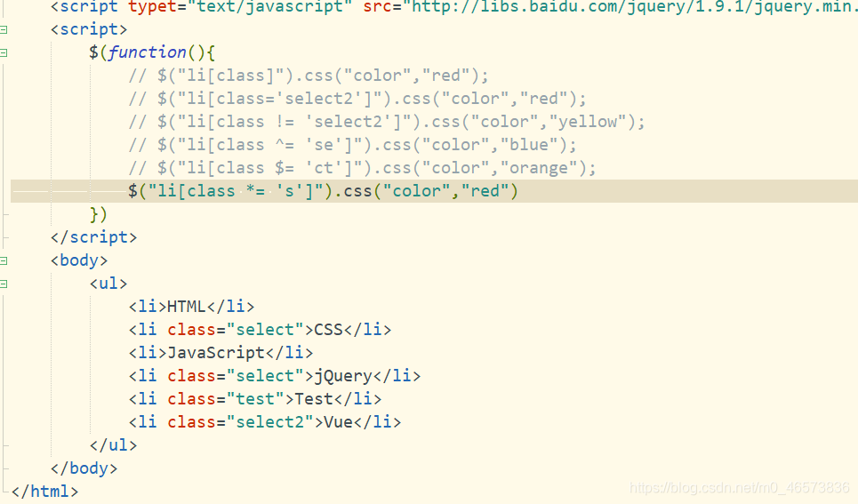Collapse the ul tag fold marker
The height and width of the screenshot is (504, 858).
tap(4, 284)
